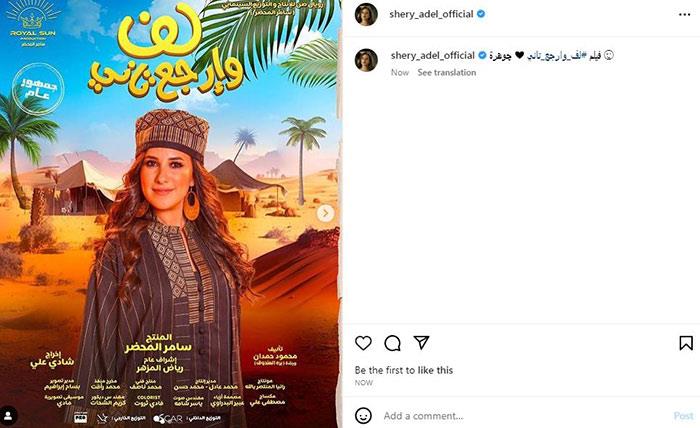Viewport: 700px width, 428px height.
Task: Click header profile picture of shery_adel_official
Action: (x=366, y=15)
